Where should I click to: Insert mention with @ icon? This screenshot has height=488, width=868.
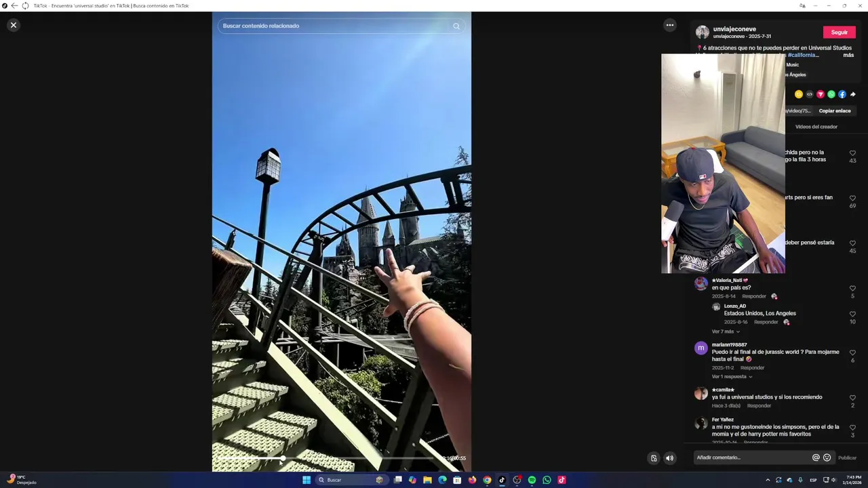[816, 457]
